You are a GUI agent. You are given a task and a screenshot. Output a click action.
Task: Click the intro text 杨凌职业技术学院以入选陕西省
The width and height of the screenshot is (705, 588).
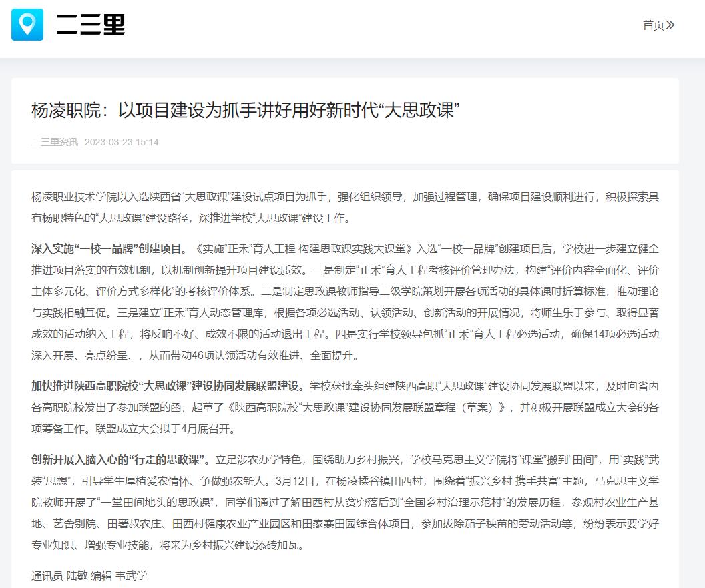(x=107, y=196)
